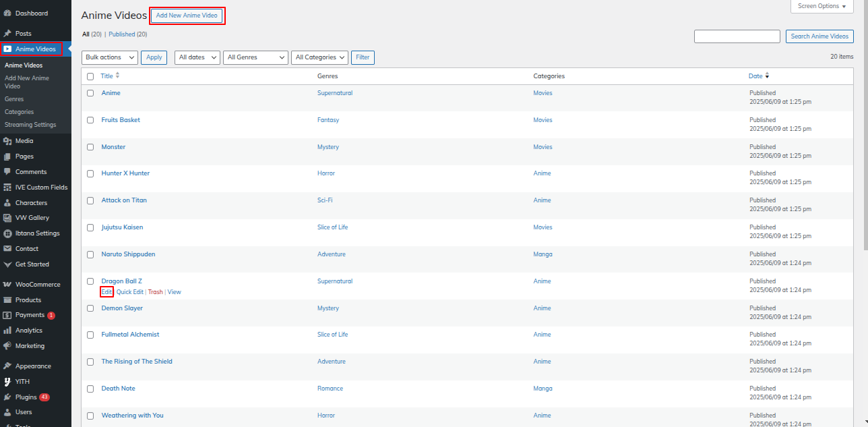Expand the Screen Options panel

821,6
